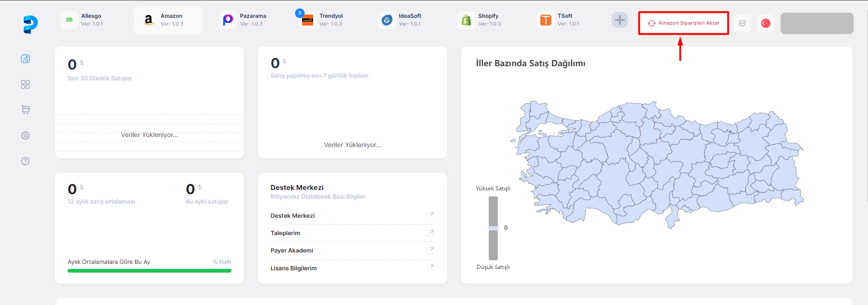Click the Amazon Siparişleri Aktar button
Image resolution: width=868 pixels, height=305 pixels.
684,23
